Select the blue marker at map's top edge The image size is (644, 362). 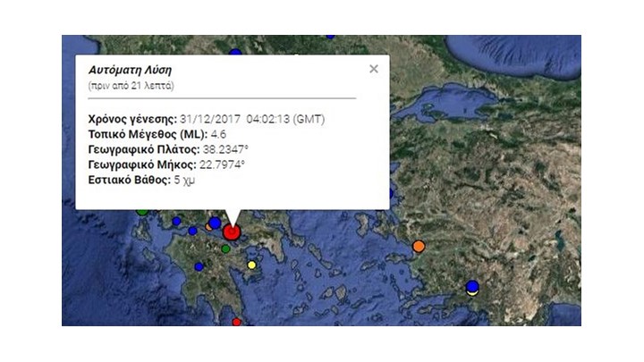[x=330, y=37]
